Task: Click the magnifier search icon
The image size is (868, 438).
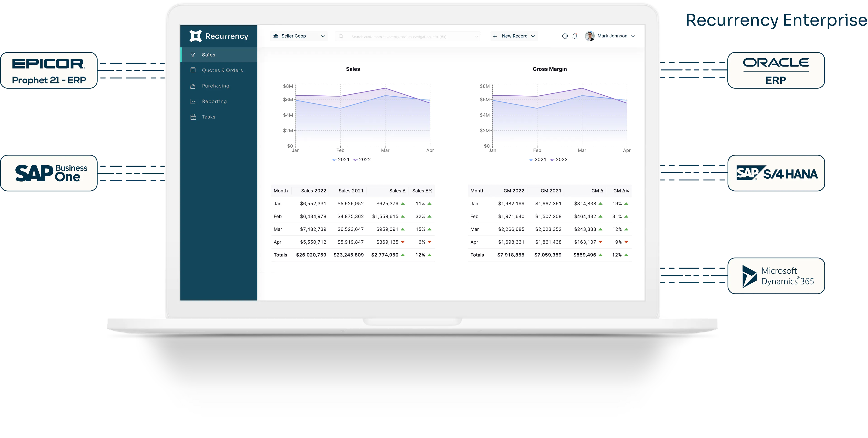Action: (x=341, y=36)
